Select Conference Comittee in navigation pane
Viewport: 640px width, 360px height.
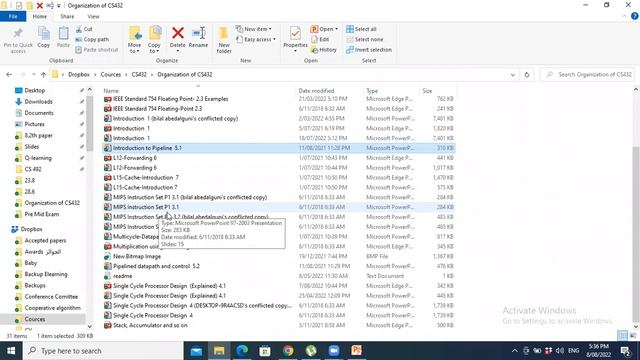click(x=51, y=297)
